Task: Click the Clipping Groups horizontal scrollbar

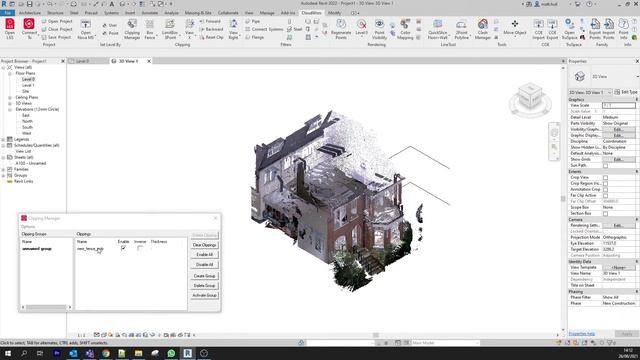Action: pyautogui.click(x=47, y=307)
